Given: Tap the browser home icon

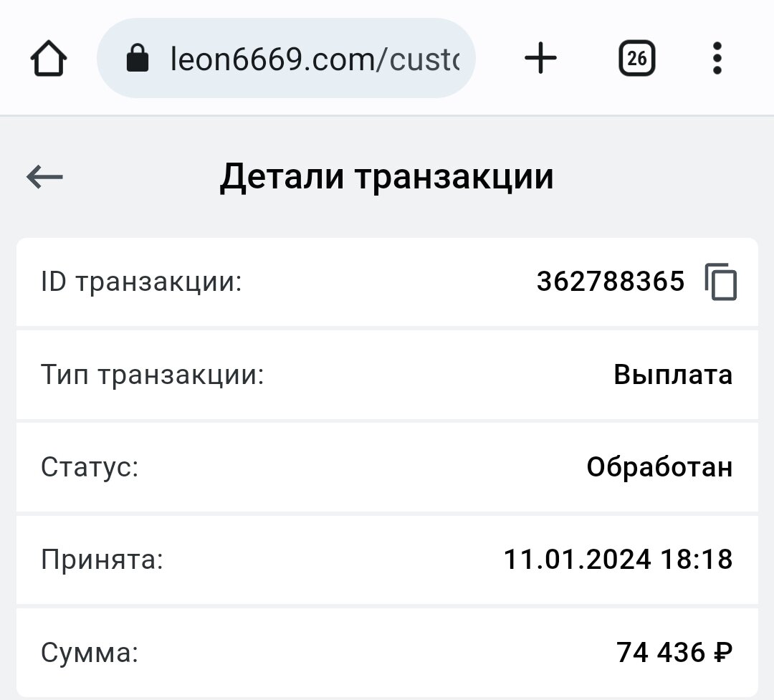Looking at the screenshot, I should (x=49, y=58).
